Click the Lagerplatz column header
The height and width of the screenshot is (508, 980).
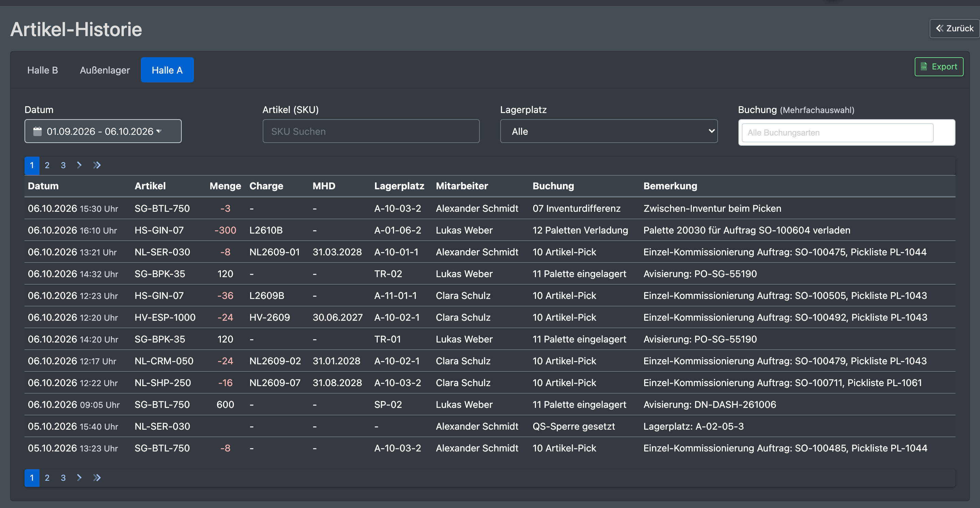399,186
